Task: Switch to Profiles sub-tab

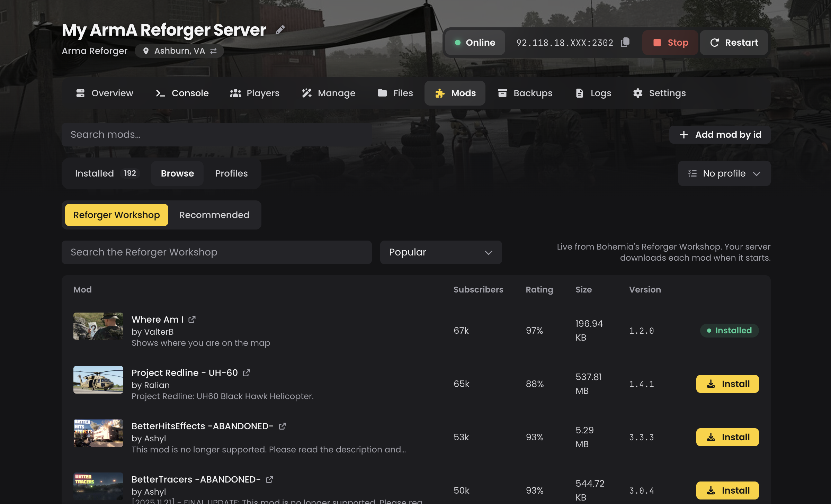Action: click(x=232, y=173)
